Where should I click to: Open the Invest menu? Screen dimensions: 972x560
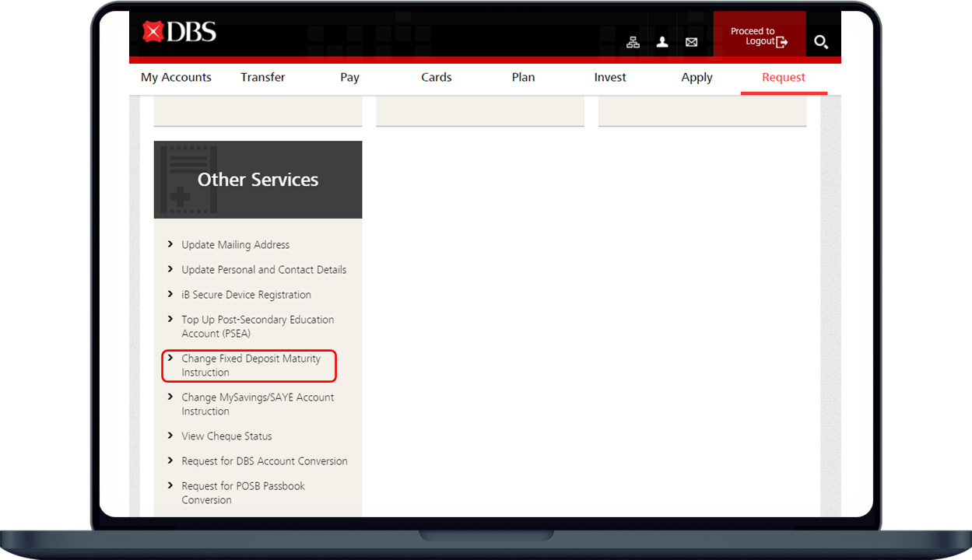[610, 77]
